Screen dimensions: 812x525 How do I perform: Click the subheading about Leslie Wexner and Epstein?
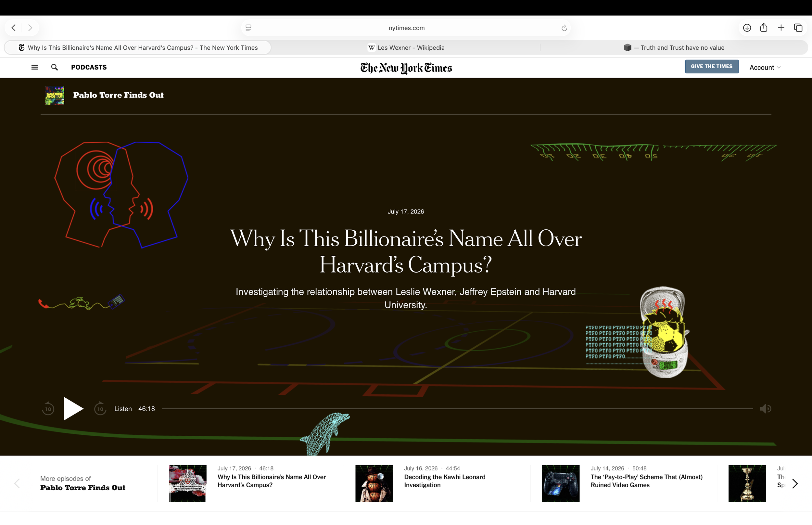[x=406, y=298]
